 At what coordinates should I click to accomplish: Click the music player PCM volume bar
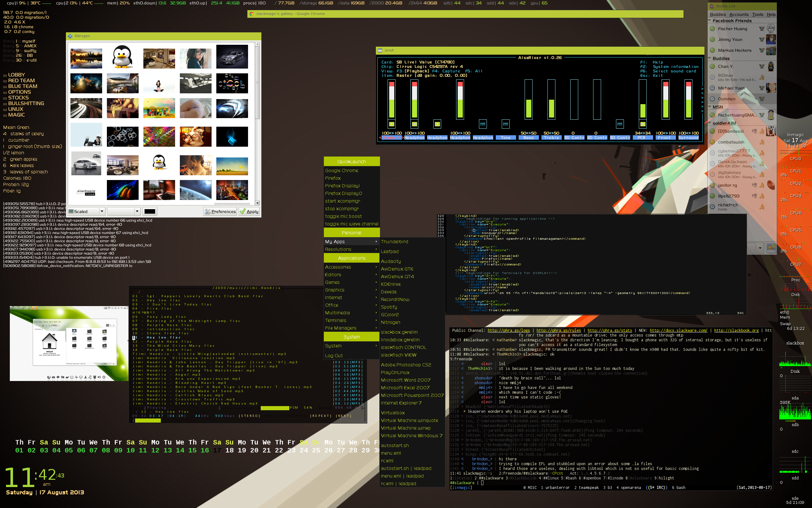point(275,408)
